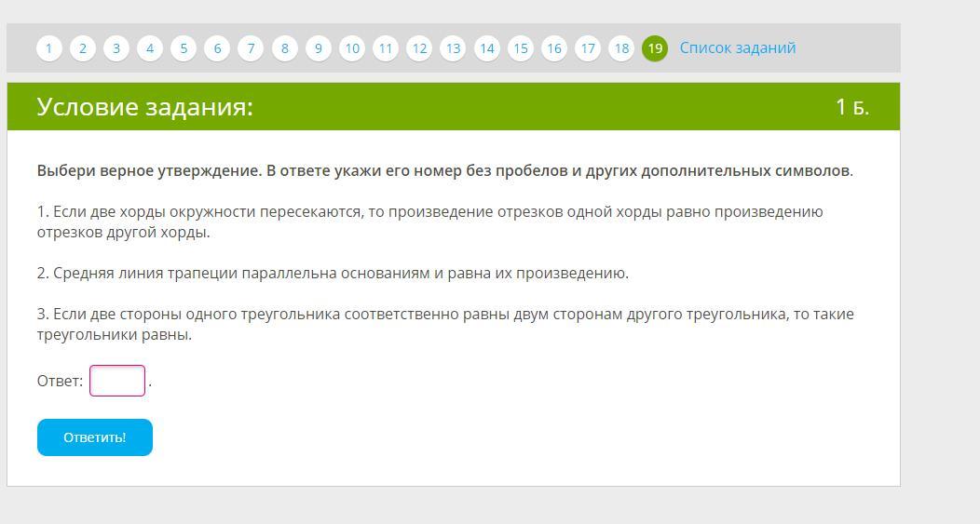
Task: Click the bold instruction Выбери верное утверждение
Action: [445, 170]
